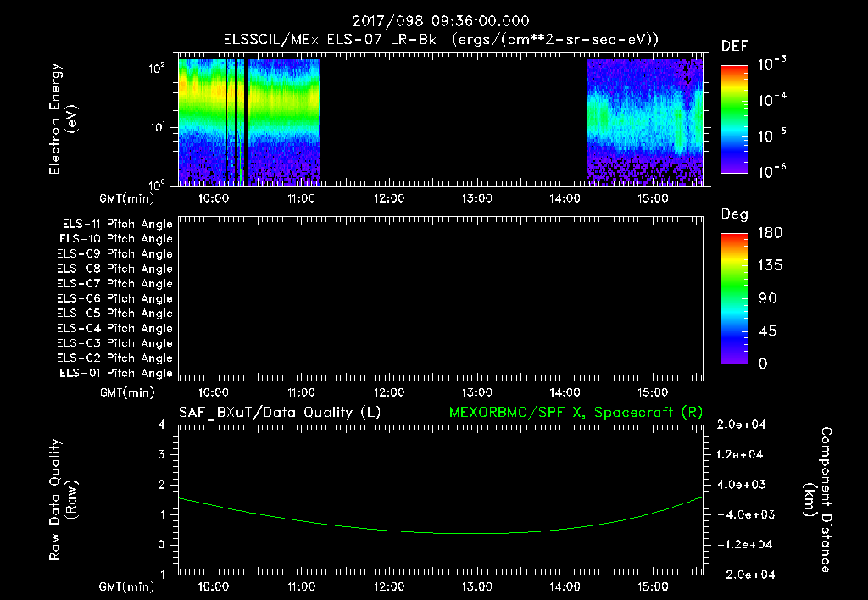Click the 2.0e+04 right axis value

click(x=741, y=425)
